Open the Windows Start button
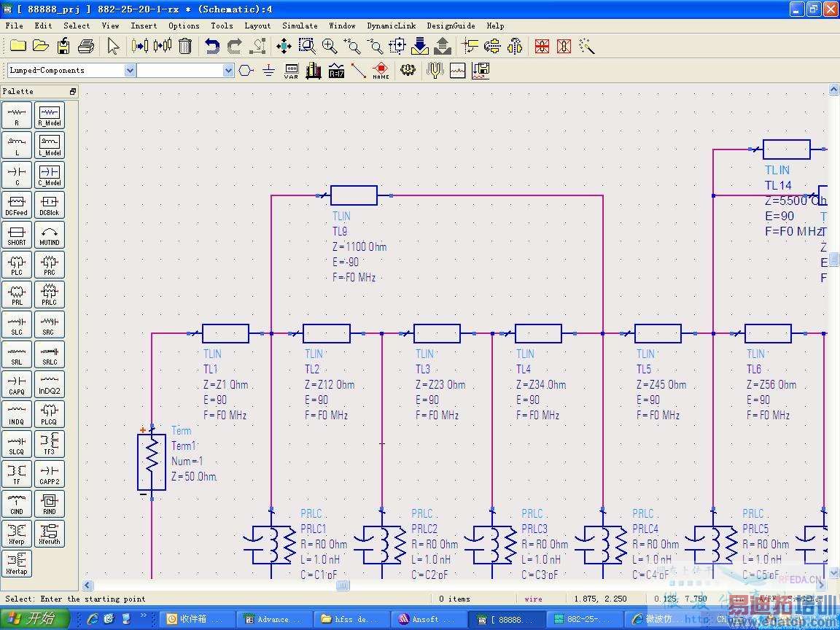Viewport: 840px width, 630px height. click(x=35, y=618)
